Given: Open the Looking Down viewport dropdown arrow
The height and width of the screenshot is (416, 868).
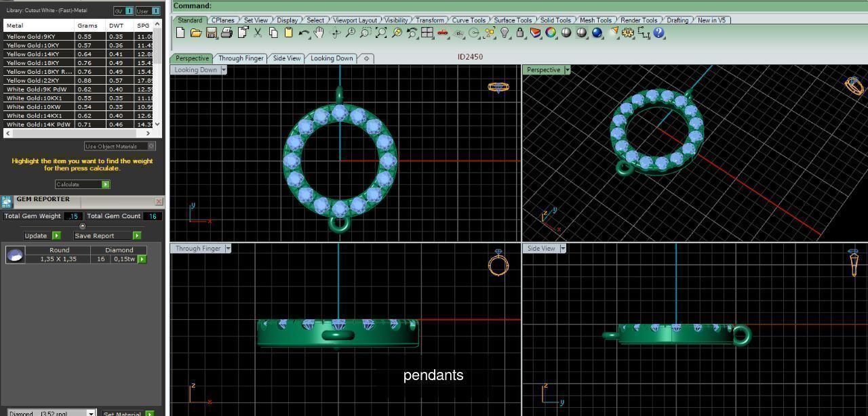Looking at the screenshot, I should 224,70.
